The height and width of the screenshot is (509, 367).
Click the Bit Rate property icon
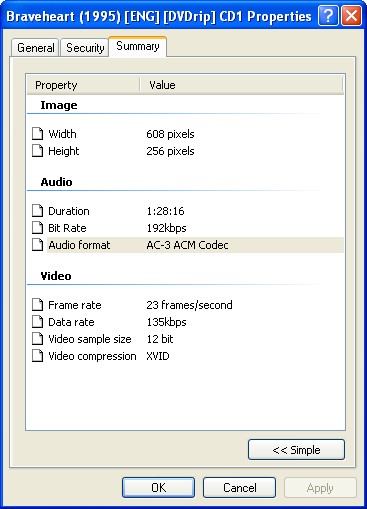point(37,228)
